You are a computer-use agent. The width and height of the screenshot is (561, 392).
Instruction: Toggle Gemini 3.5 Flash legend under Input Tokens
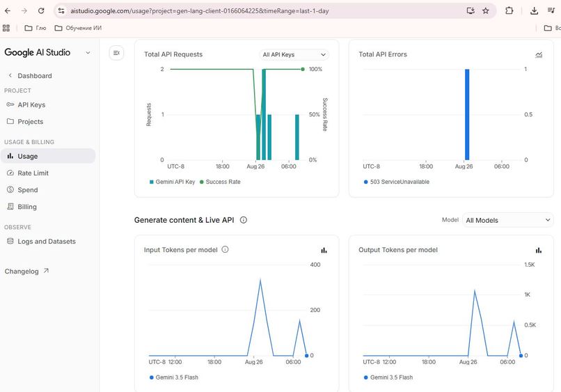pyautogui.click(x=174, y=377)
